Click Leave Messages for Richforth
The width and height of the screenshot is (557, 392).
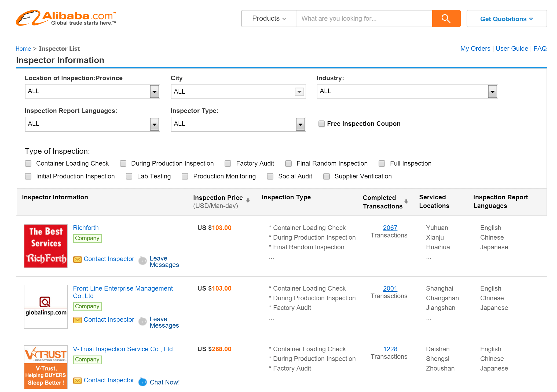coord(164,262)
